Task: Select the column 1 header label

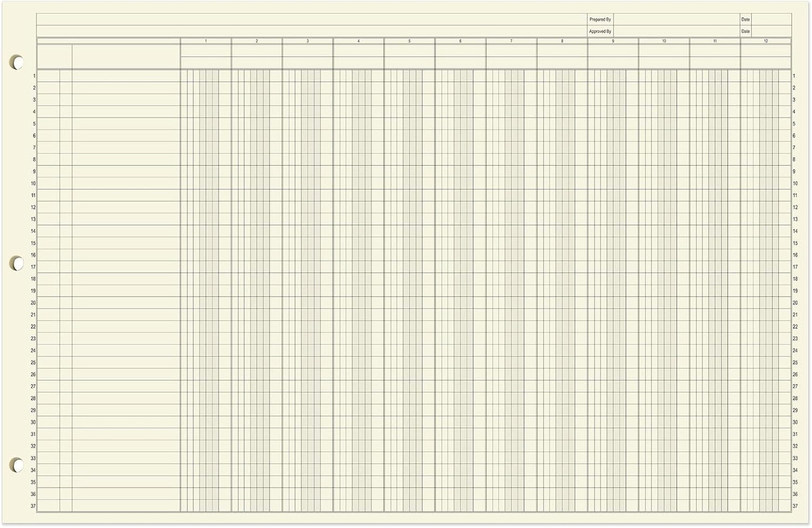Action: pos(206,40)
